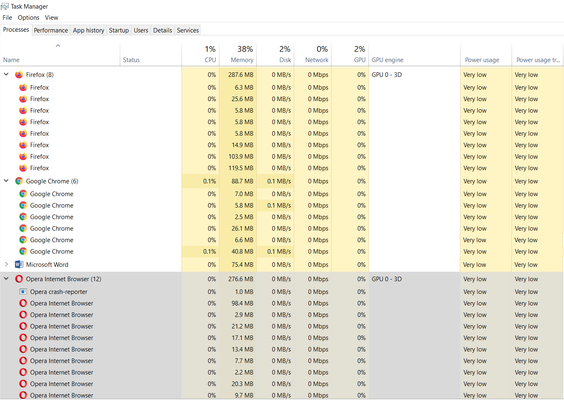564x400 pixels.
Task: Sort by the Status column header
Action: tap(151, 55)
